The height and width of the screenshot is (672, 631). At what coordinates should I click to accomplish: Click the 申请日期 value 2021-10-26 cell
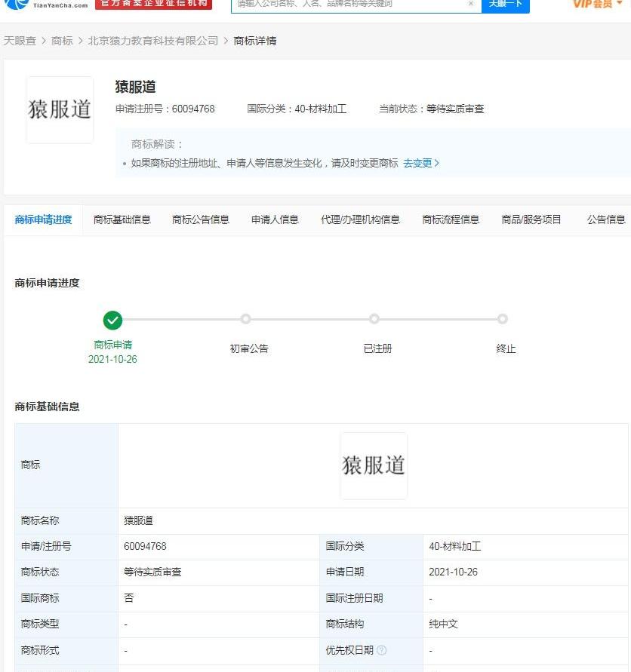[525, 572]
